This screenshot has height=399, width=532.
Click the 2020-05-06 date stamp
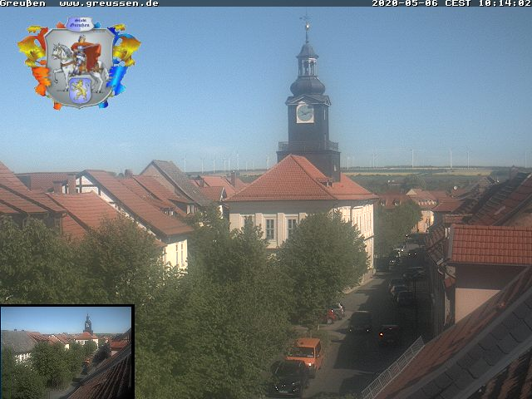(x=406, y=3)
